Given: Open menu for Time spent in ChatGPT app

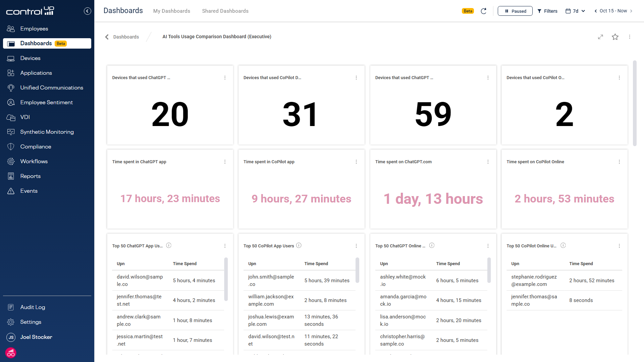Looking at the screenshot, I should (225, 162).
